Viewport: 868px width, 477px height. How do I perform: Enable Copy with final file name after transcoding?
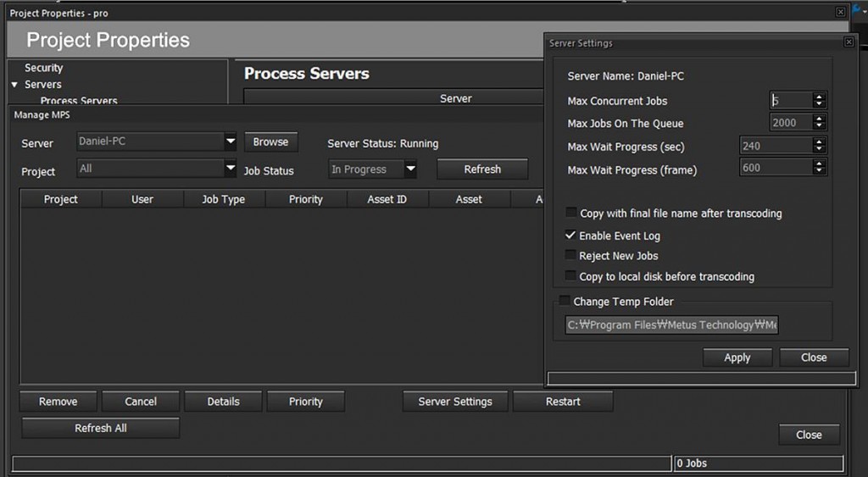point(570,213)
